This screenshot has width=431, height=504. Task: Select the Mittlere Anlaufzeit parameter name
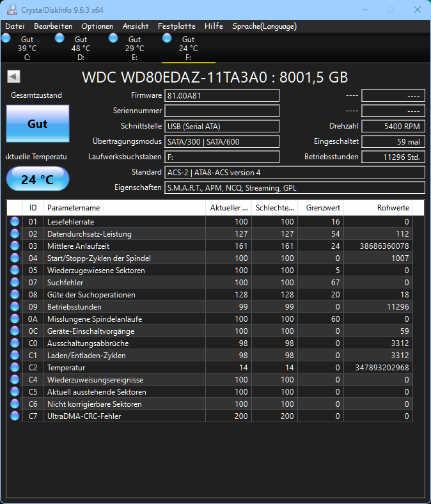coord(79,246)
